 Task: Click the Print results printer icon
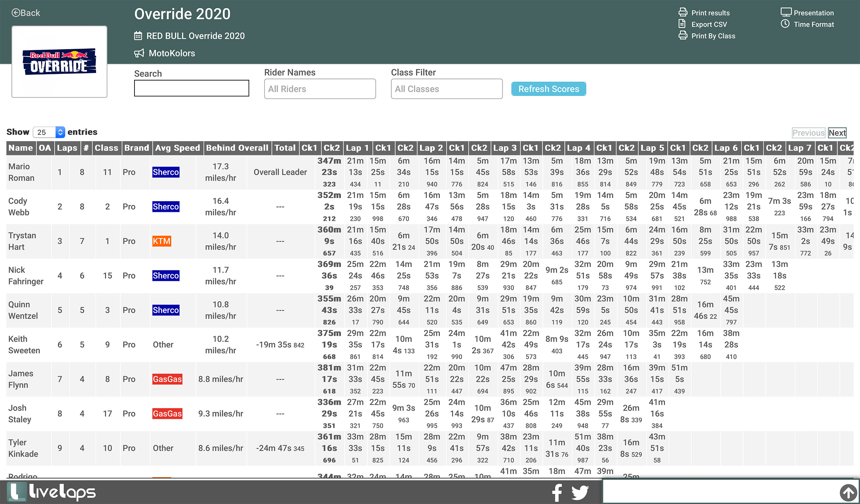tap(682, 12)
